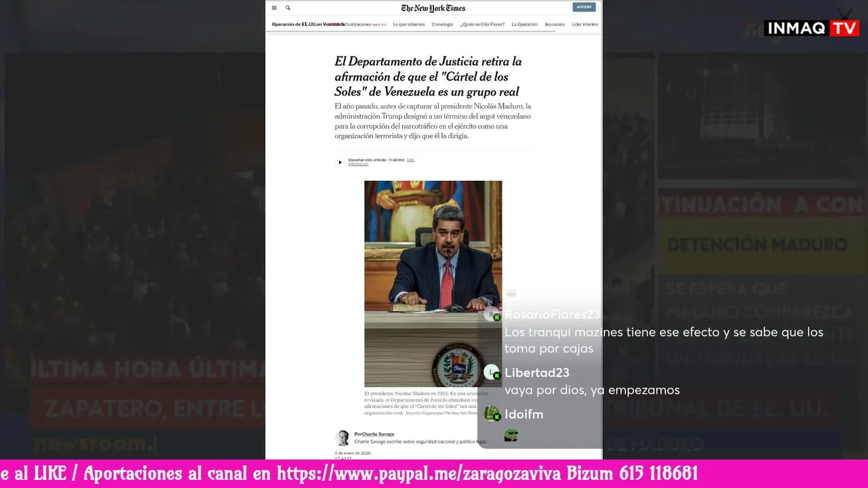Image resolution: width=868 pixels, height=488 pixels.
Task: Open the hamburger sections menu
Action: (x=274, y=8)
